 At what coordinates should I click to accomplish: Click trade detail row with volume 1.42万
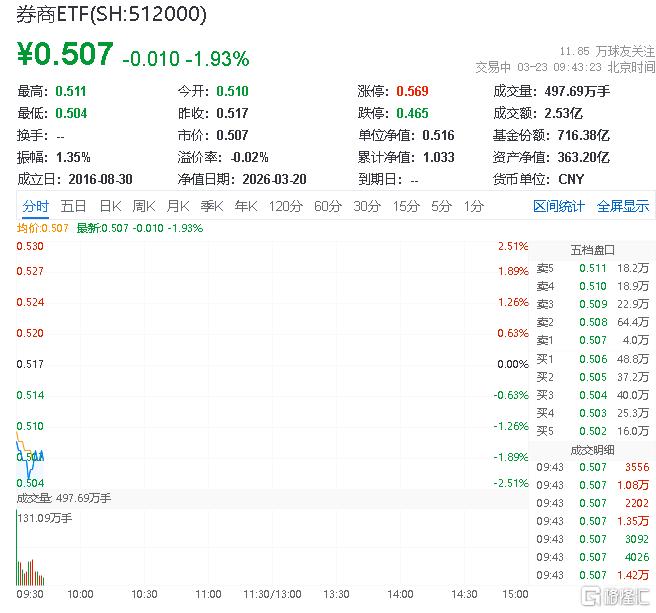592,575
